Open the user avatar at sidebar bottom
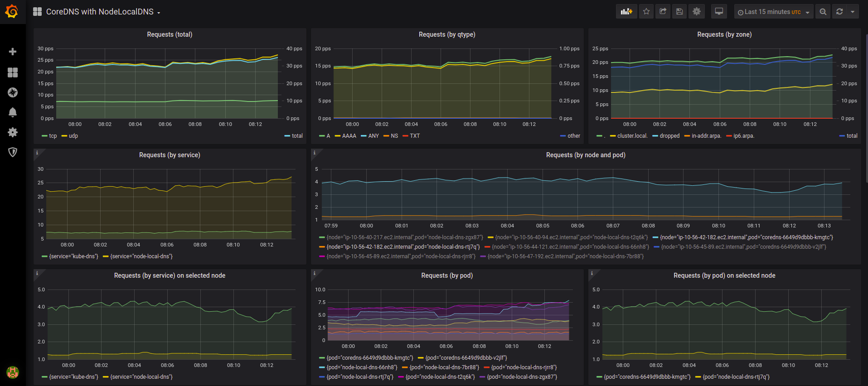This screenshot has width=868, height=386. click(x=13, y=372)
